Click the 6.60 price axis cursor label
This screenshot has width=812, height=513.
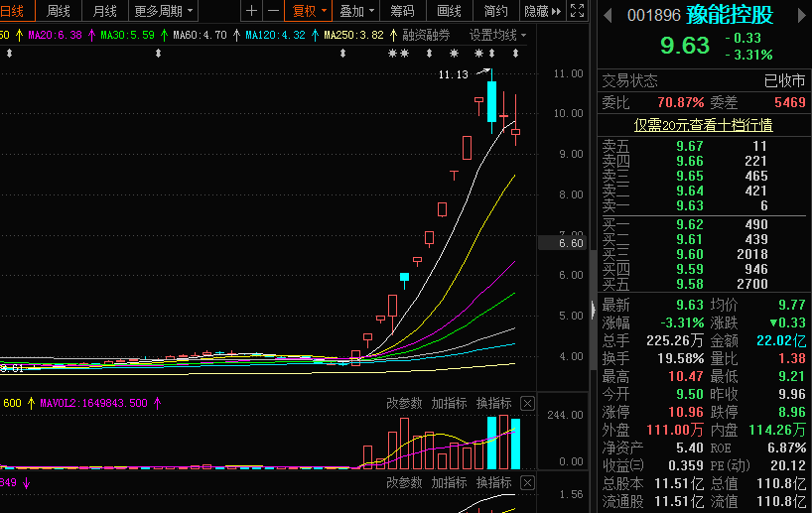[564, 243]
